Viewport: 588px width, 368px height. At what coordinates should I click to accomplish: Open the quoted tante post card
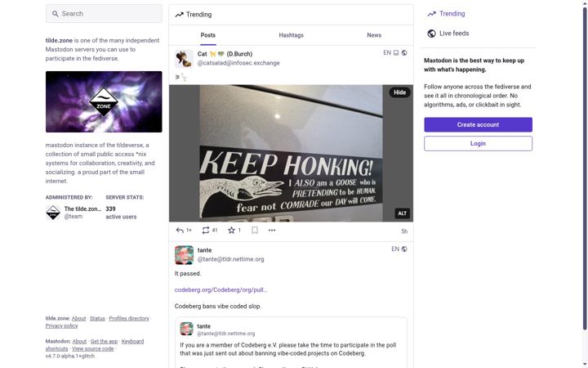point(291,343)
